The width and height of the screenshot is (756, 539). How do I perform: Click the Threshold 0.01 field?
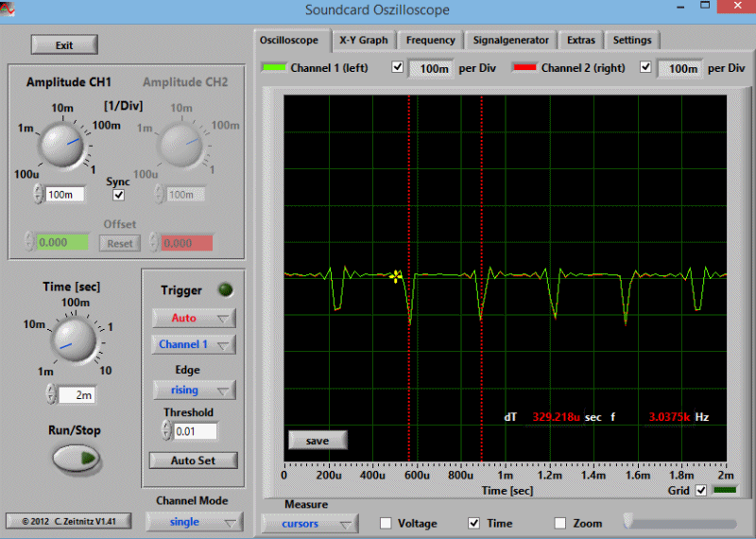pos(196,431)
